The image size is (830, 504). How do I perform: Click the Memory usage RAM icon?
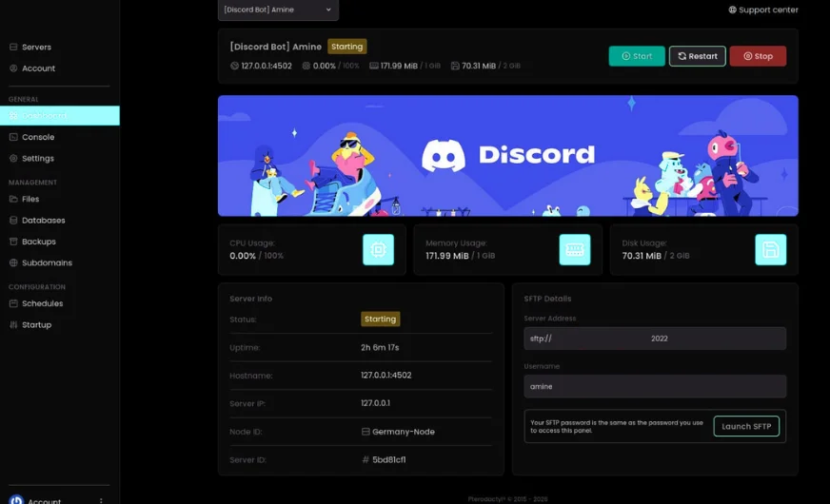574,249
